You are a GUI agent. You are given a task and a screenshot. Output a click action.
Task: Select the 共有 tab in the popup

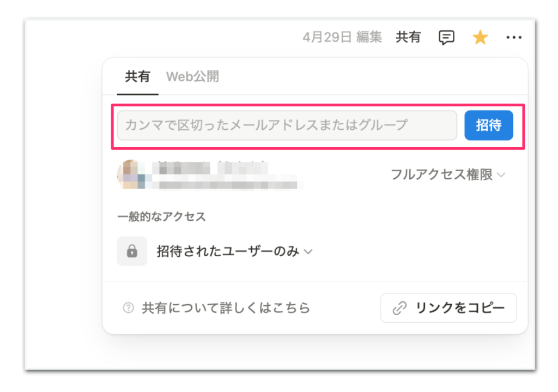click(137, 76)
